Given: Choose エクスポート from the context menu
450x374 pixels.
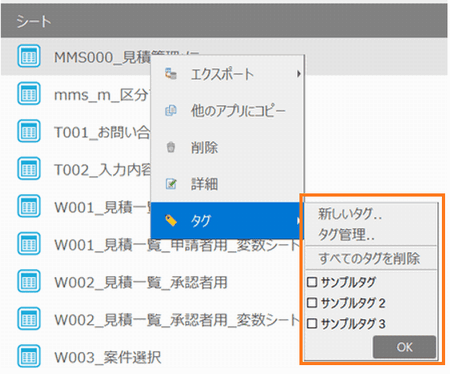Looking at the screenshot, I should (x=228, y=74).
